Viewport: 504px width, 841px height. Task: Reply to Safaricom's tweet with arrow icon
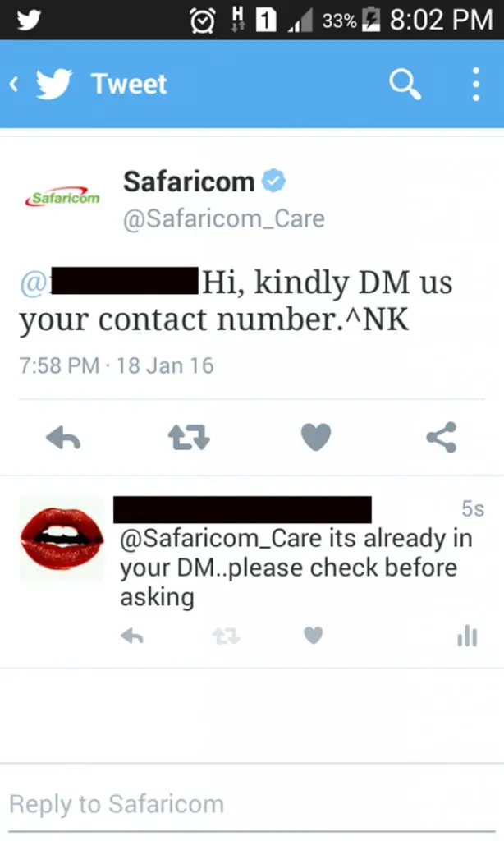point(63,438)
